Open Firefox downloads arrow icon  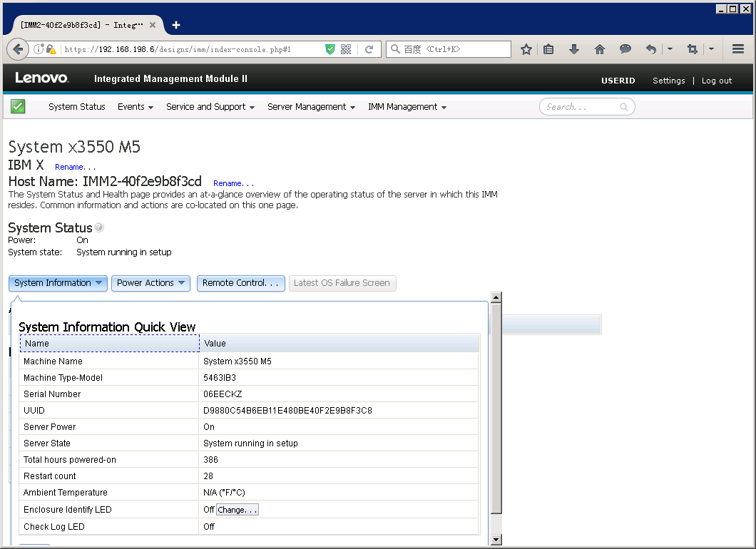[574, 49]
